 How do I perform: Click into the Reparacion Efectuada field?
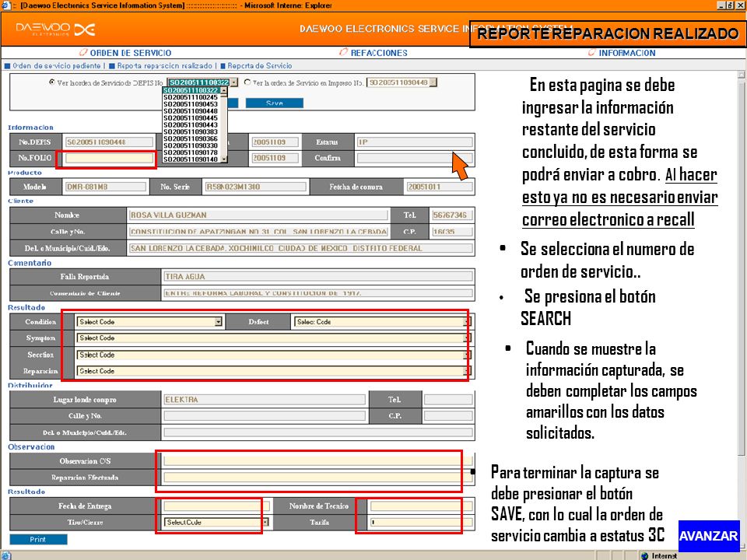tap(317, 478)
